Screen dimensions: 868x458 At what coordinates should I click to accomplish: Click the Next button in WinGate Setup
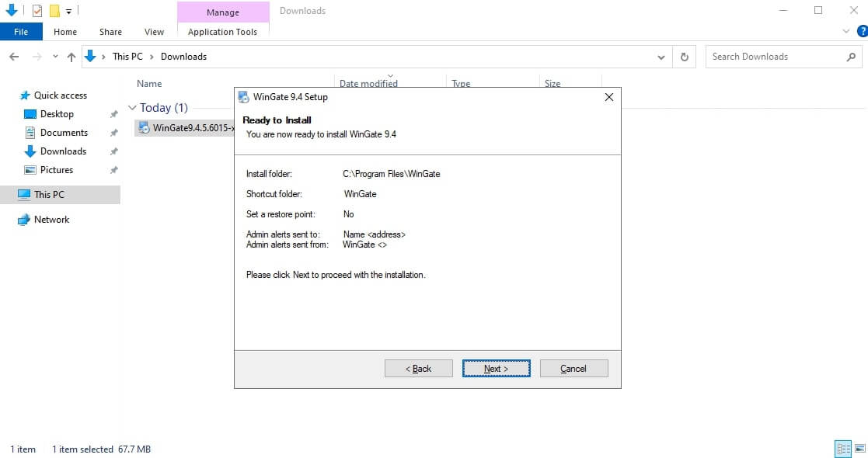pos(496,369)
